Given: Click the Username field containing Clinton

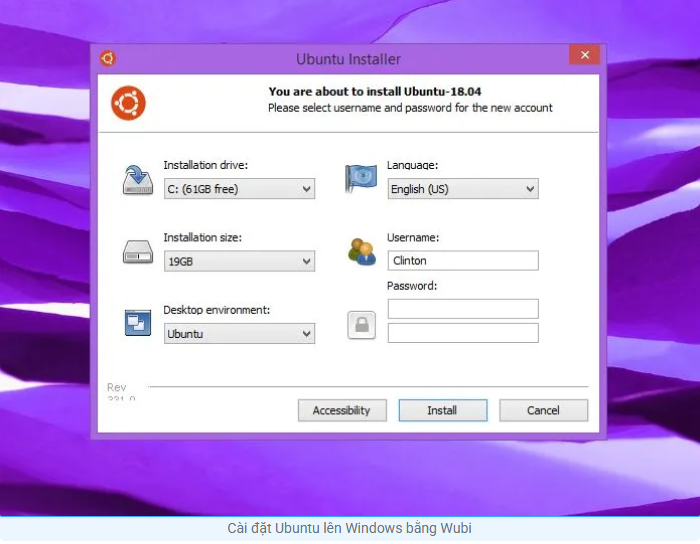Looking at the screenshot, I should pyautogui.click(x=463, y=261).
